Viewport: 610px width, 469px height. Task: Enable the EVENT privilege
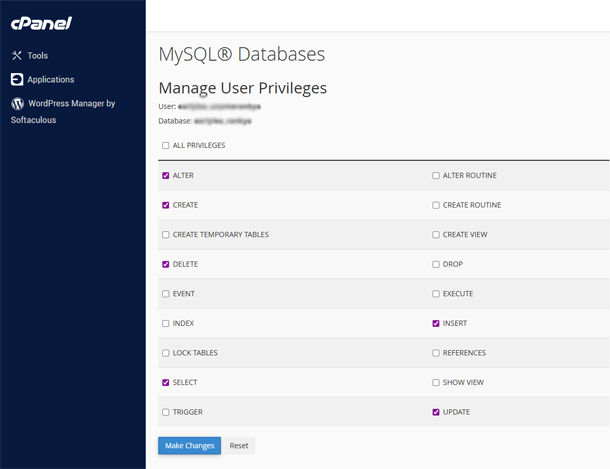coord(166,294)
